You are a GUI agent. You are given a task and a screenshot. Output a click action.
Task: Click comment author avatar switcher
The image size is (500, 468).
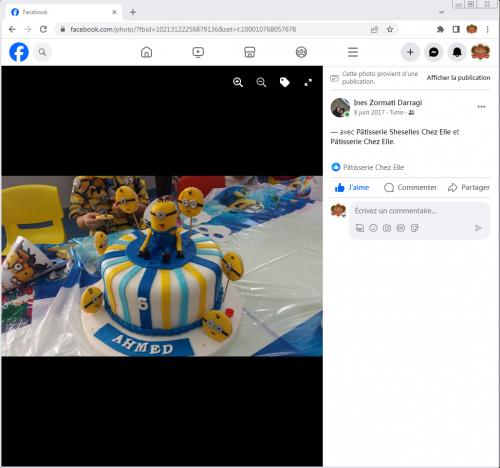[x=338, y=211]
